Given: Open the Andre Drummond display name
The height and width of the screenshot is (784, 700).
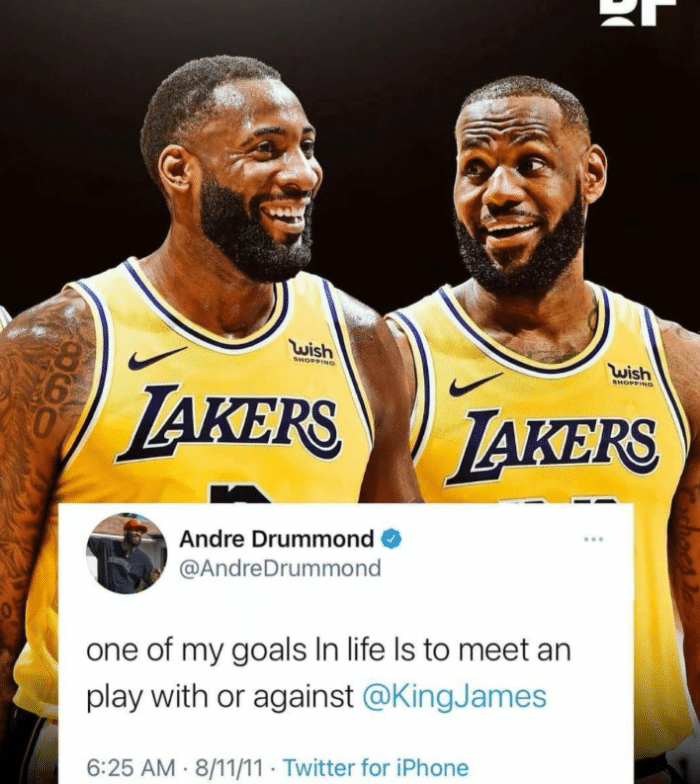Looking at the screenshot, I should [x=276, y=540].
